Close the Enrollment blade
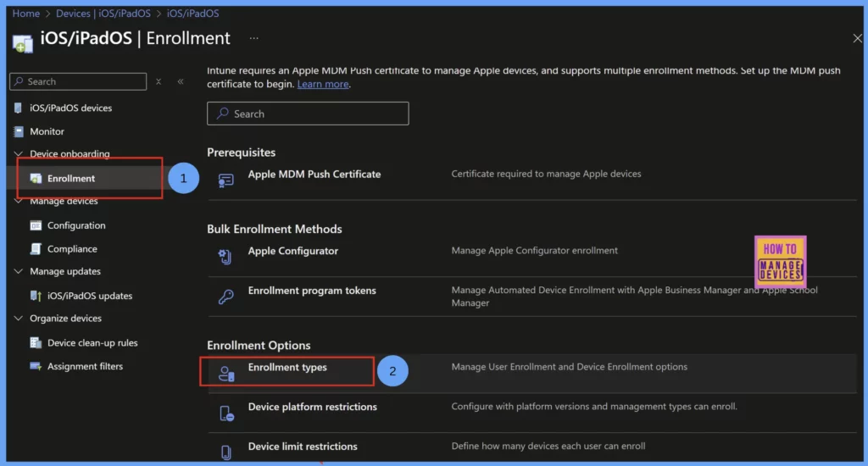This screenshot has height=466, width=868. 857,38
